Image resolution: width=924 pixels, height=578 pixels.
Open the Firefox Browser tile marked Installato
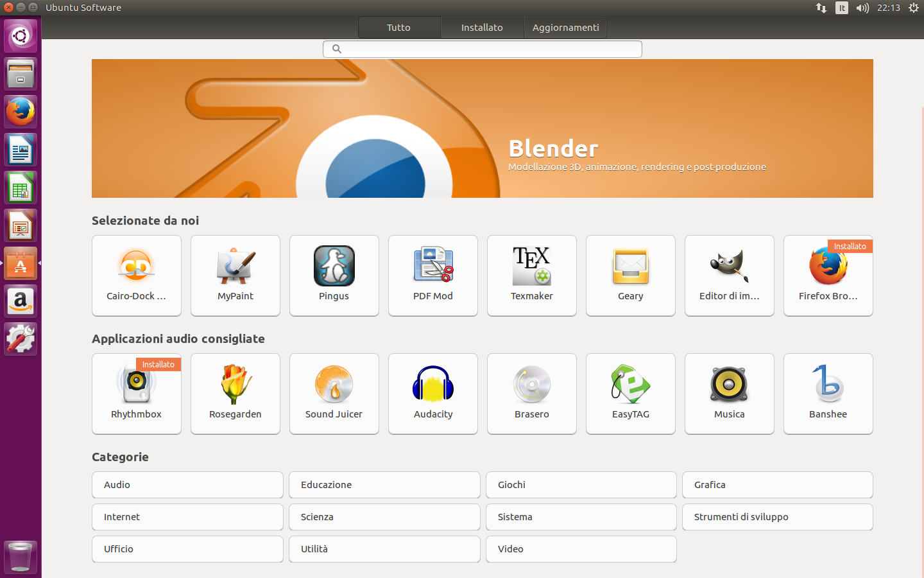[x=828, y=276]
